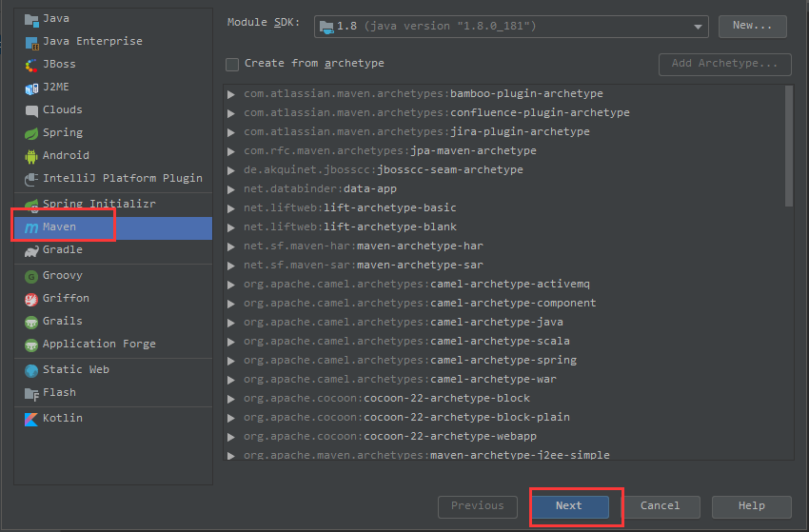Pick the Groovy icon
The width and height of the screenshot is (809, 532).
[x=31, y=277]
